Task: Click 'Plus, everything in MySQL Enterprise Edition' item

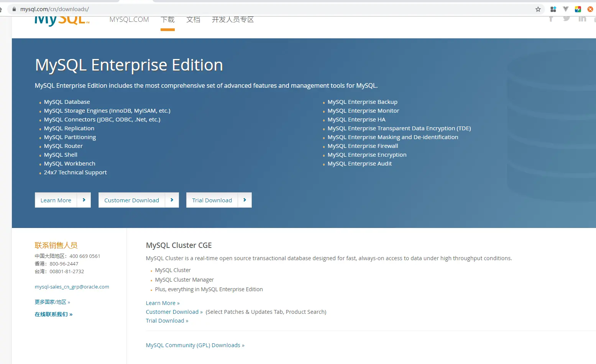Action: [x=209, y=289]
